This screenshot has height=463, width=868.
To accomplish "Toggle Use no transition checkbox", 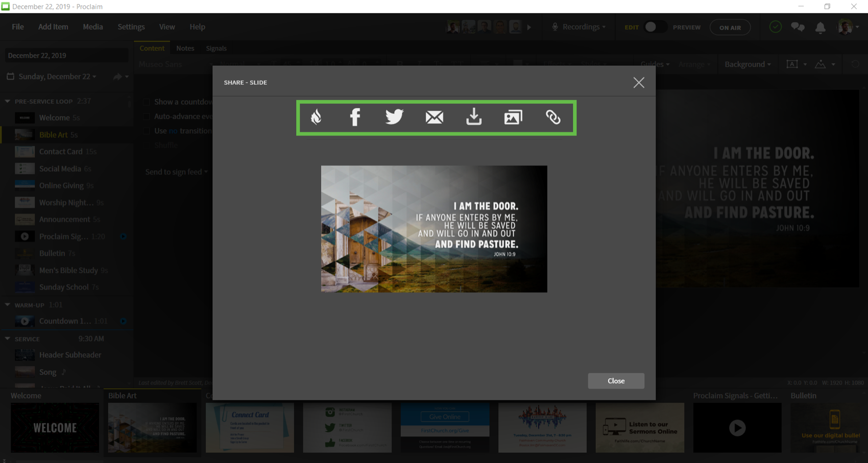I will (147, 131).
